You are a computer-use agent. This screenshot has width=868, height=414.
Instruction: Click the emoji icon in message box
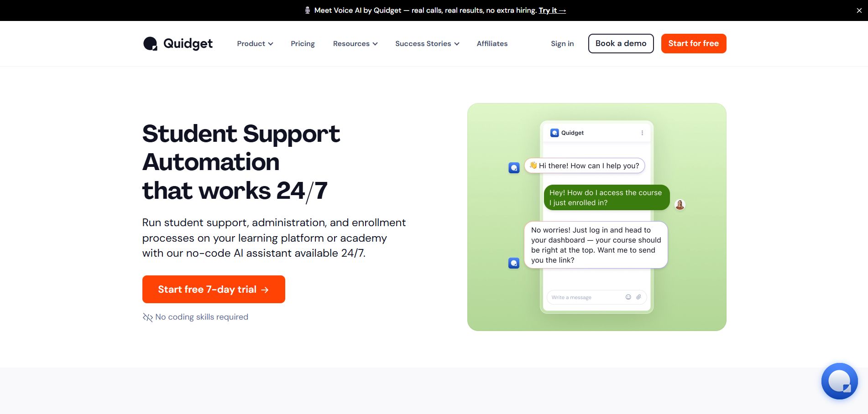[x=628, y=297]
